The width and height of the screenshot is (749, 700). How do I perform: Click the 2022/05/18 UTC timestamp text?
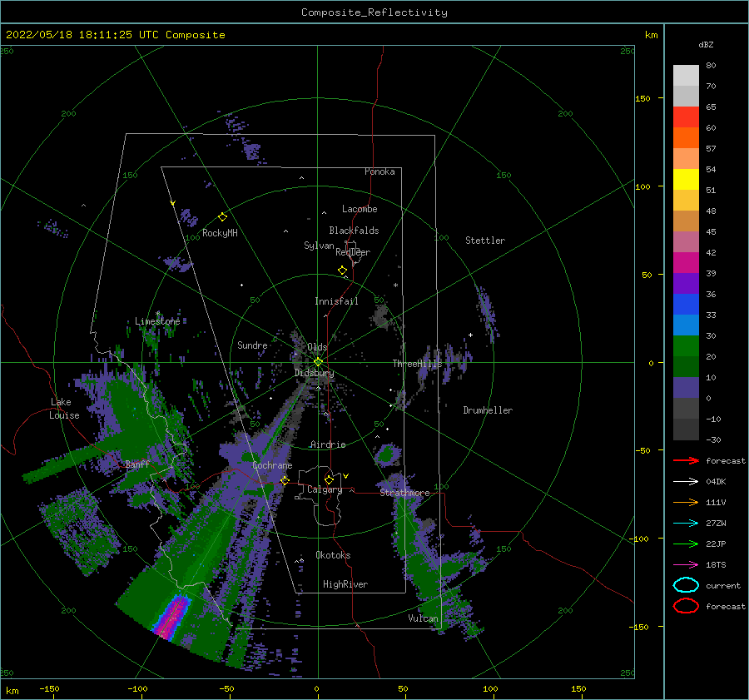(115, 35)
